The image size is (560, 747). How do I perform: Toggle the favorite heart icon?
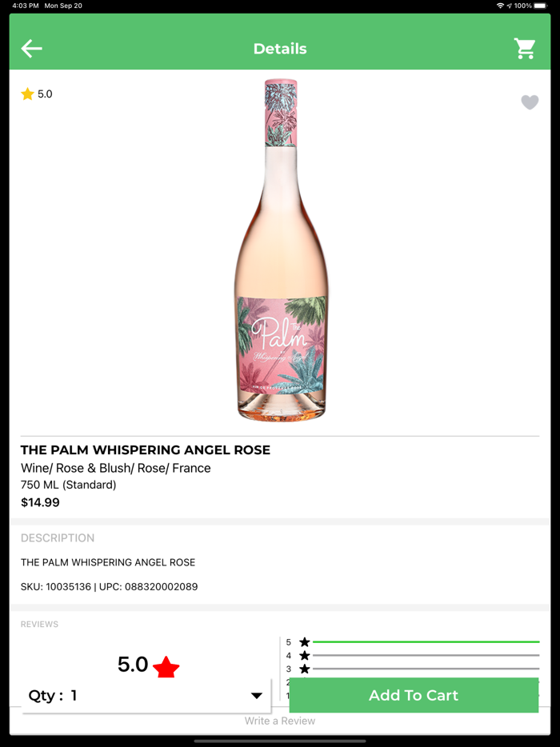(x=530, y=102)
